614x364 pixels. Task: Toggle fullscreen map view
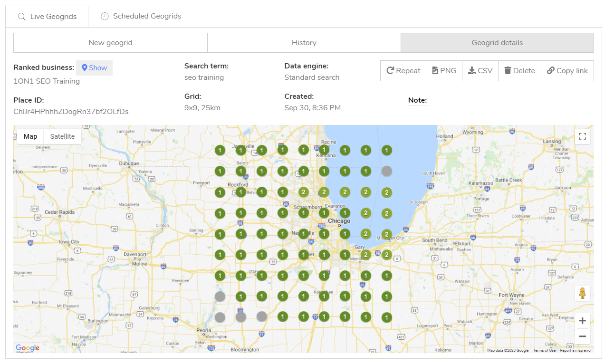[x=582, y=137]
